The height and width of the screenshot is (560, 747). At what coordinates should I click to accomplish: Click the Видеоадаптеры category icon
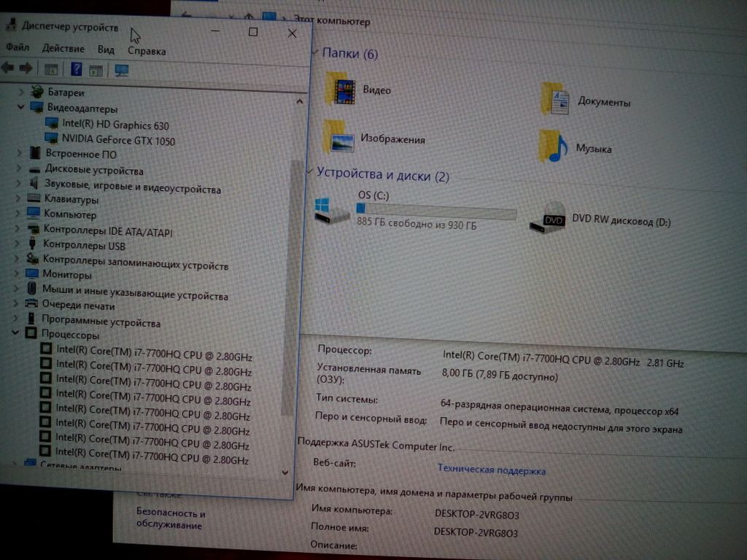pyautogui.click(x=36, y=106)
